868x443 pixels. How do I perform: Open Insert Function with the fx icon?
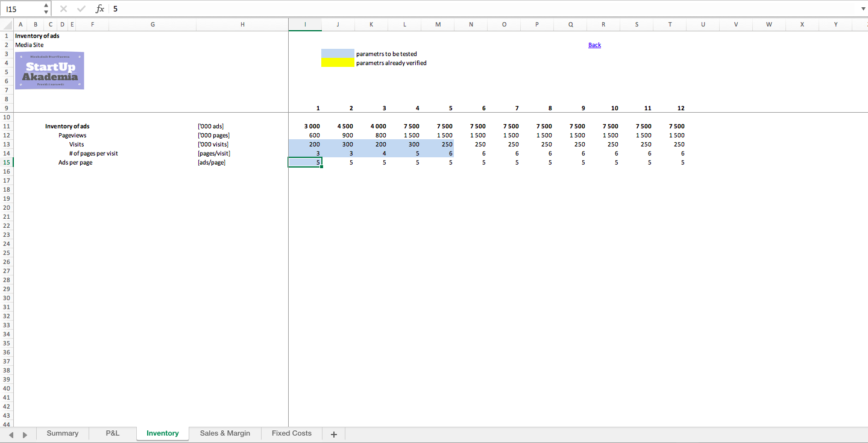[x=100, y=9]
